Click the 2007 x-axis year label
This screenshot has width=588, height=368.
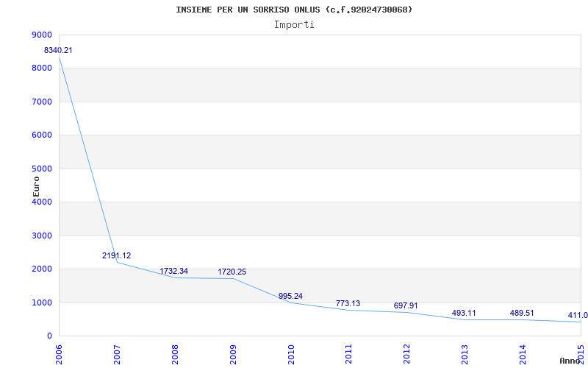[x=117, y=355]
